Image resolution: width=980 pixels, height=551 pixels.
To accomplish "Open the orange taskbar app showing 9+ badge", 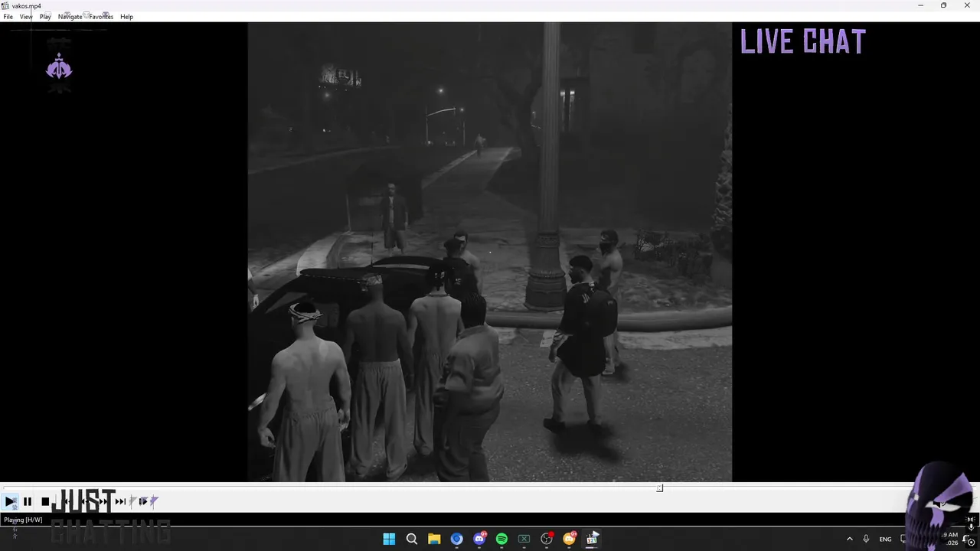I will coord(569,539).
